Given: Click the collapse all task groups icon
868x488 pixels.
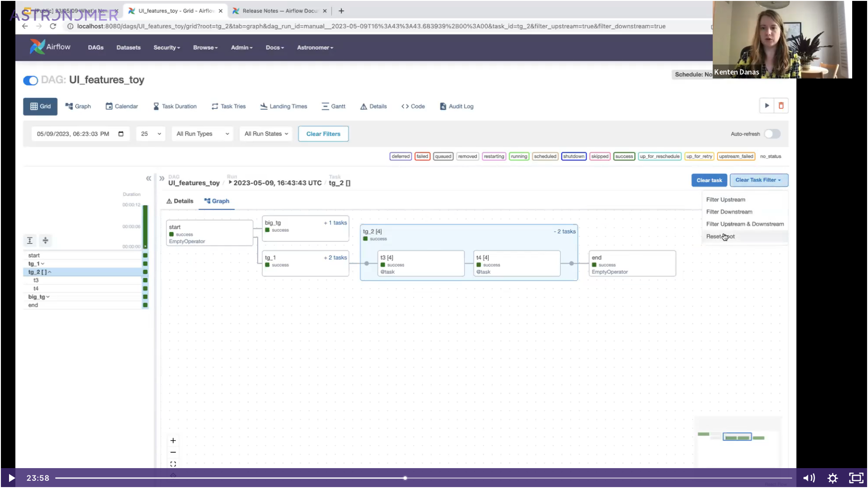Looking at the screenshot, I should (x=45, y=240).
